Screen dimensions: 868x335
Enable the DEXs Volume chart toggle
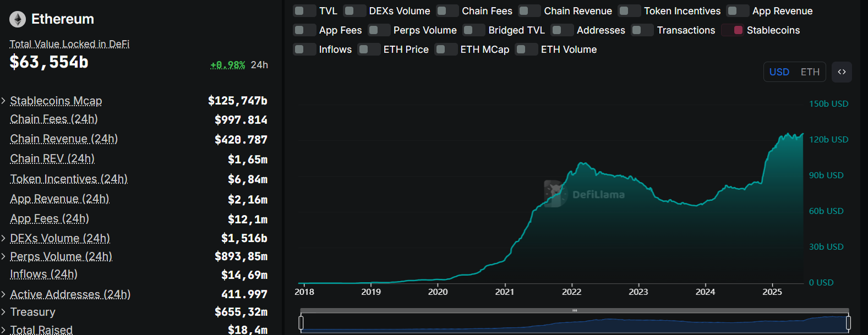[354, 11]
